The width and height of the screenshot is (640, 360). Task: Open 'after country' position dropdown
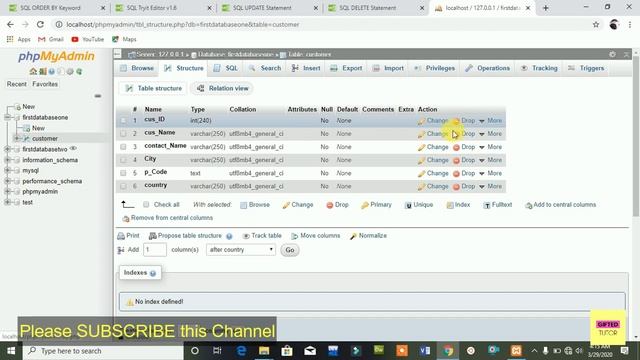point(241,249)
